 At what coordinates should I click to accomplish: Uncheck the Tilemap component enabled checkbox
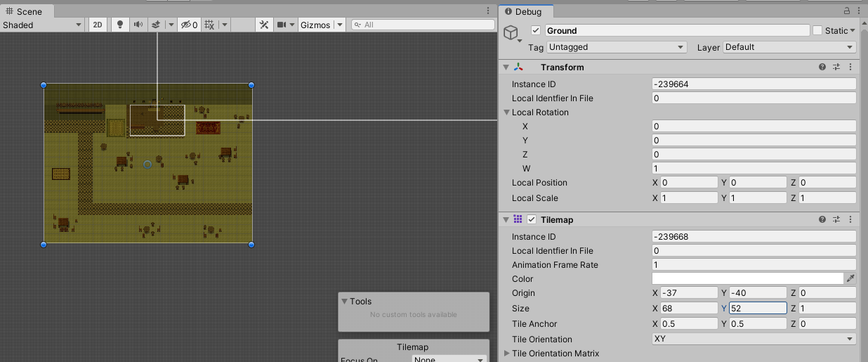532,220
